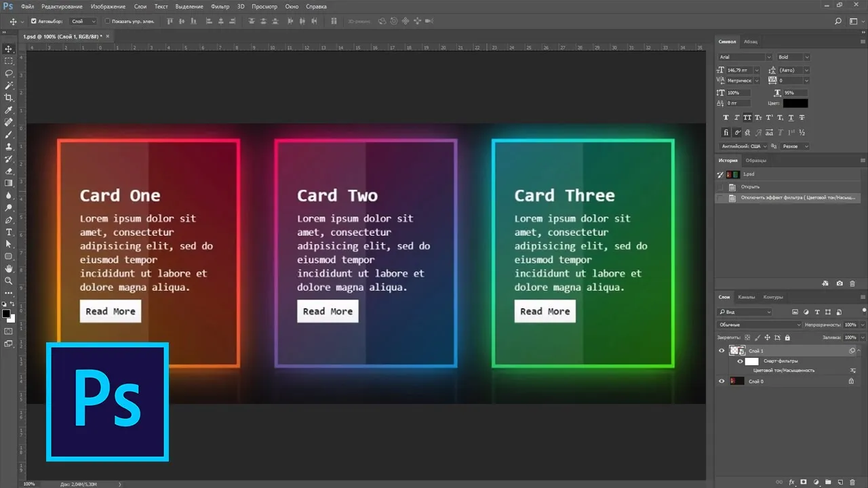Create a new layer group
Screen dimensions: 868x488
pos(827,482)
